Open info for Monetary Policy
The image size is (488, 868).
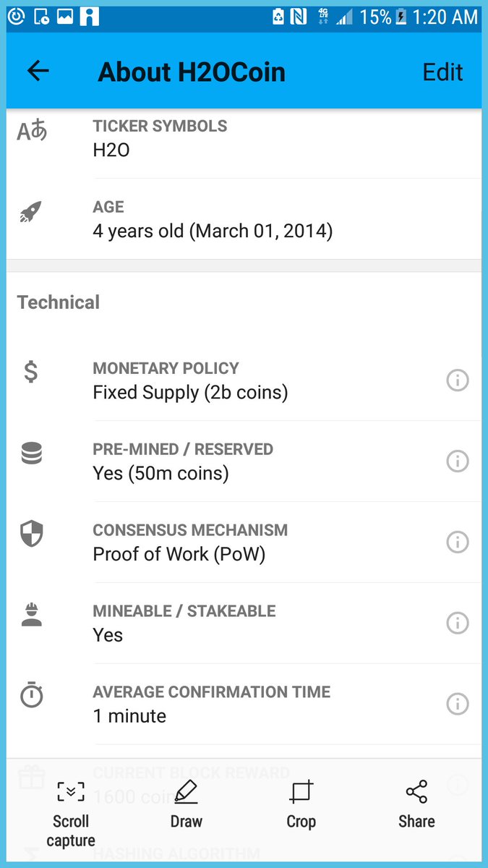point(458,380)
